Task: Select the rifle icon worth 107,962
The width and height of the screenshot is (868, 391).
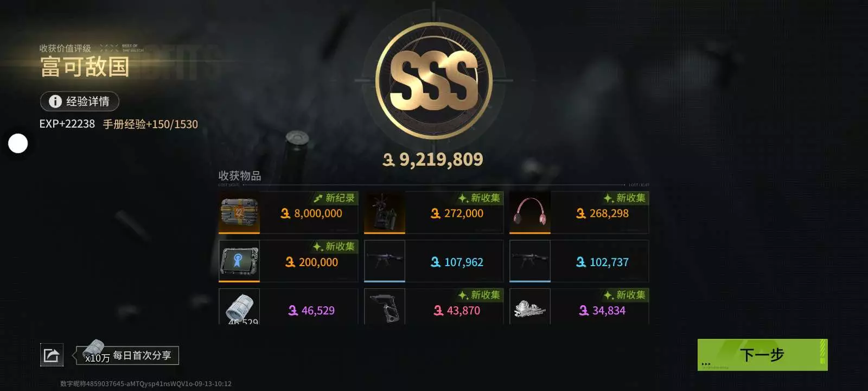Action: click(385, 261)
